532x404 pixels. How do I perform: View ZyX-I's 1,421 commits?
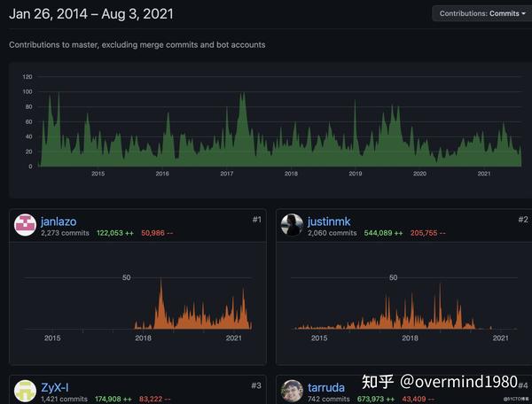click(64, 400)
